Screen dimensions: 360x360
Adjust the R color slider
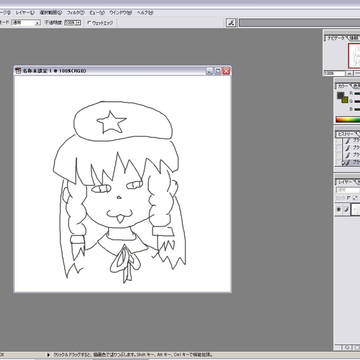(x=357, y=94)
